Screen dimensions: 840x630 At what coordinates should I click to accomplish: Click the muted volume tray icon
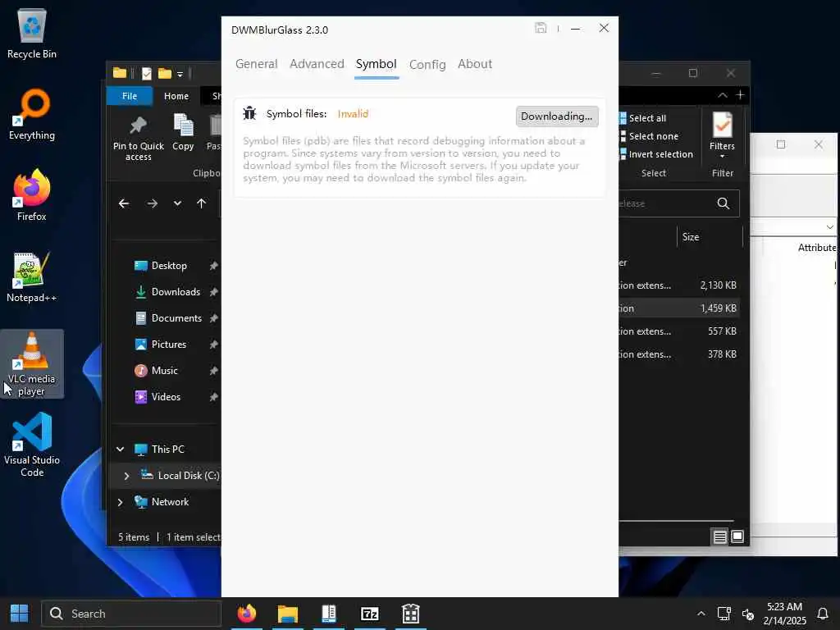tap(748, 614)
